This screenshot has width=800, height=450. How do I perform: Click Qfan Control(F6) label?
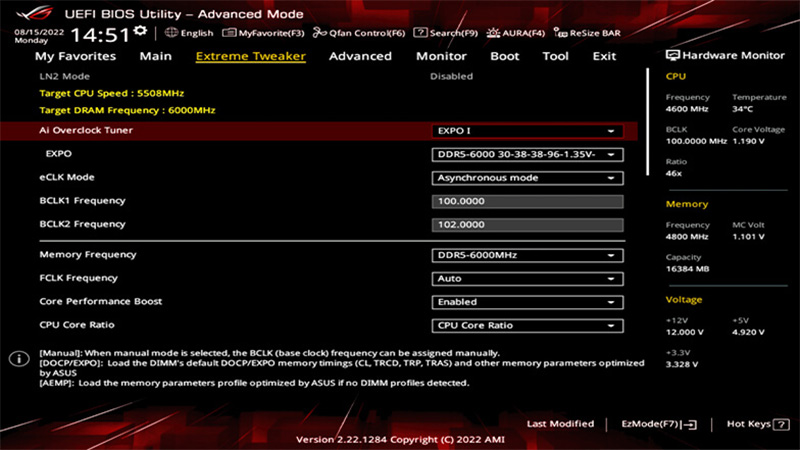pyautogui.click(x=367, y=33)
